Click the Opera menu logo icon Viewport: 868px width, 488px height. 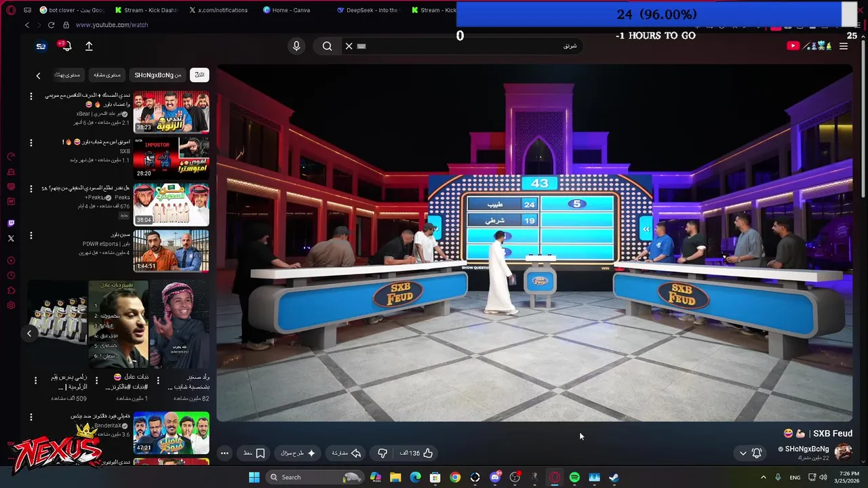point(10,10)
